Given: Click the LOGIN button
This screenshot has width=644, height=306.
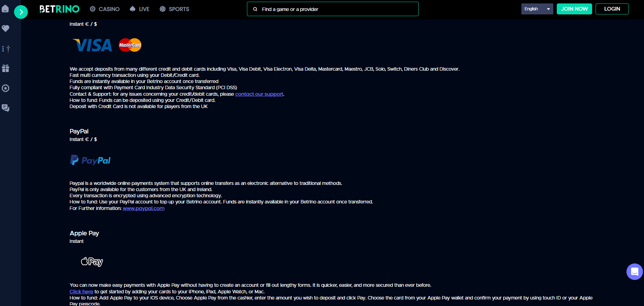Looking at the screenshot, I should click(612, 9).
